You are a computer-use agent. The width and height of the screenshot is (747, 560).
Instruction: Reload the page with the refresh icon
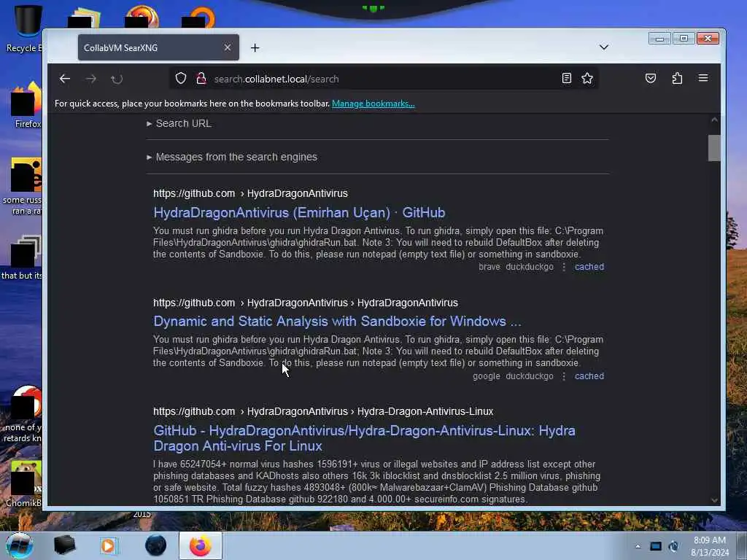117,79
